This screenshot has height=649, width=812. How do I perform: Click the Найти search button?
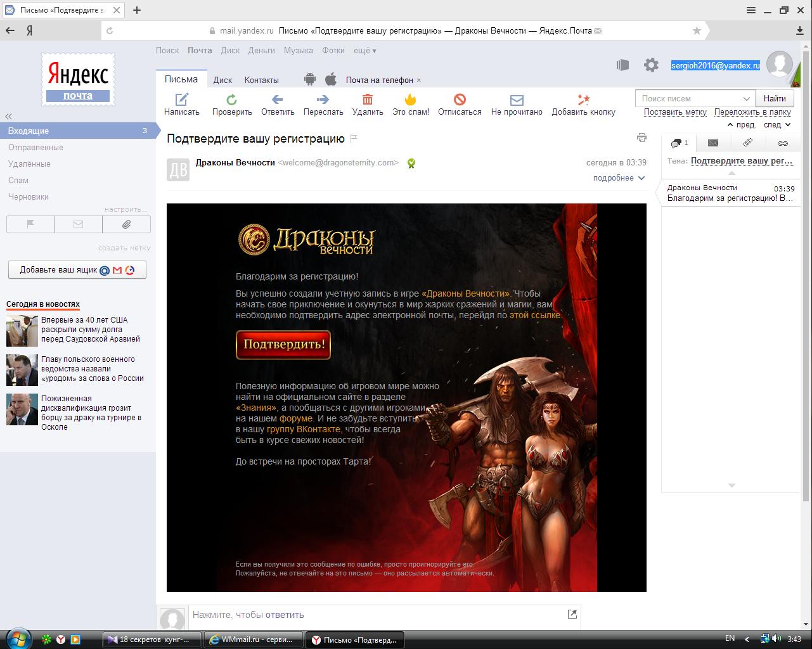pos(775,98)
